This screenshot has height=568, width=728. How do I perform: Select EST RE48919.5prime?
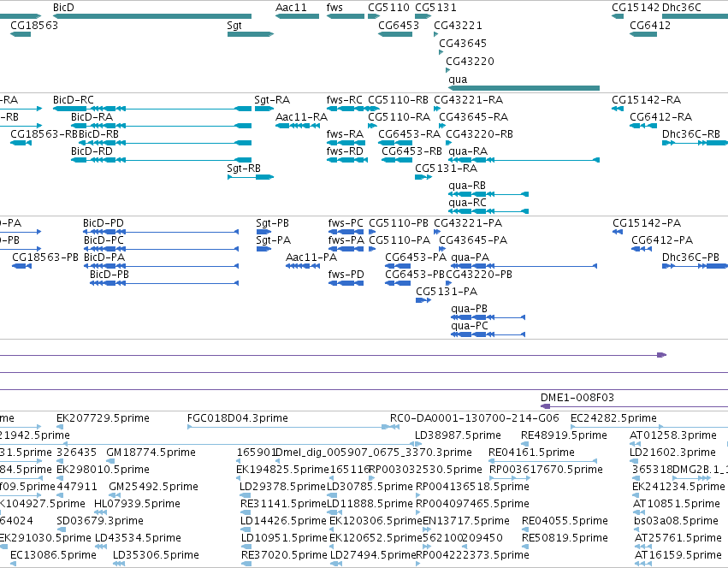tap(524, 444)
